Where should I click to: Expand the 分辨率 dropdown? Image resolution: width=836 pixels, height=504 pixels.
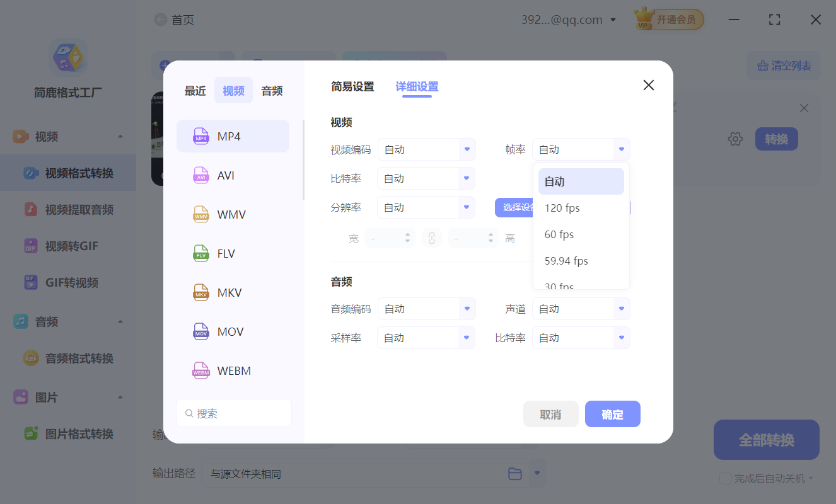click(x=426, y=207)
